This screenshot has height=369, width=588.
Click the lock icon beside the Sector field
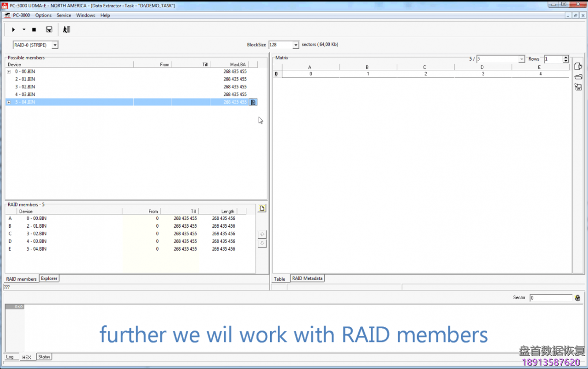pos(577,297)
